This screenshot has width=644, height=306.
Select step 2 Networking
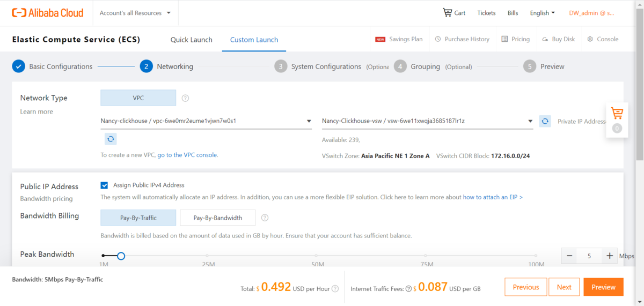[x=166, y=66]
